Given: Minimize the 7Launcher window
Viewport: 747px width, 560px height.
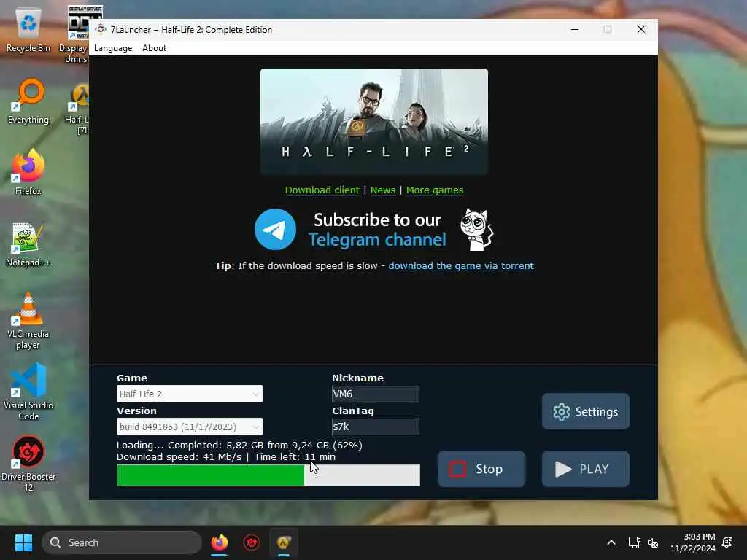Looking at the screenshot, I should tap(575, 29).
